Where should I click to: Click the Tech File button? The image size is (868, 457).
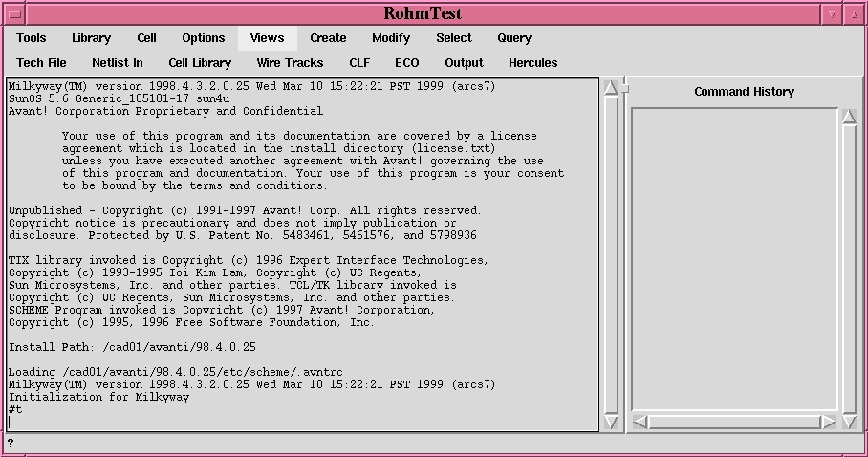tap(41, 63)
